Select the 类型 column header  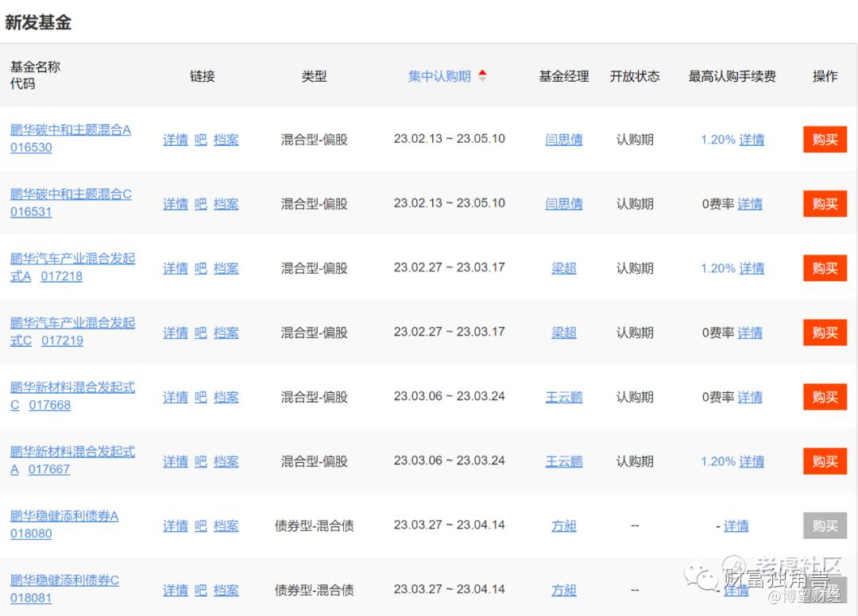pyautogui.click(x=314, y=76)
